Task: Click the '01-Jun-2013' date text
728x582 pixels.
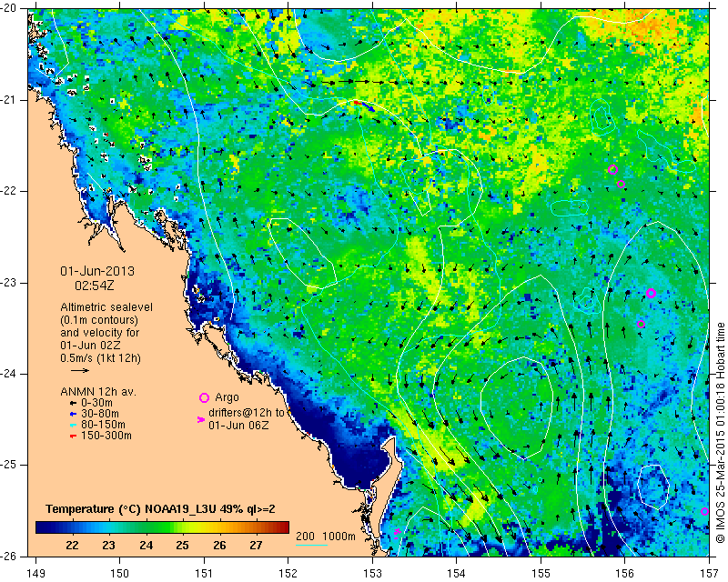Action: [97, 271]
